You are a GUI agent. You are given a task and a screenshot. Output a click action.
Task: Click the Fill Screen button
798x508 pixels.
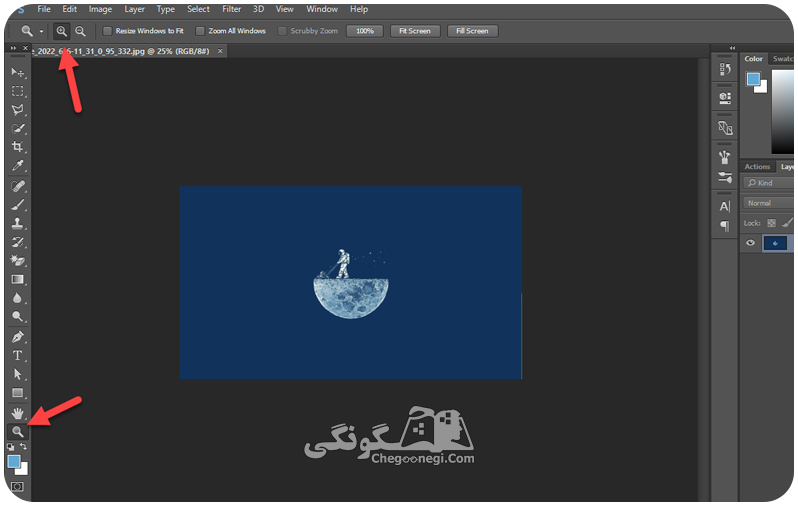pyautogui.click(x=472, y=31)
